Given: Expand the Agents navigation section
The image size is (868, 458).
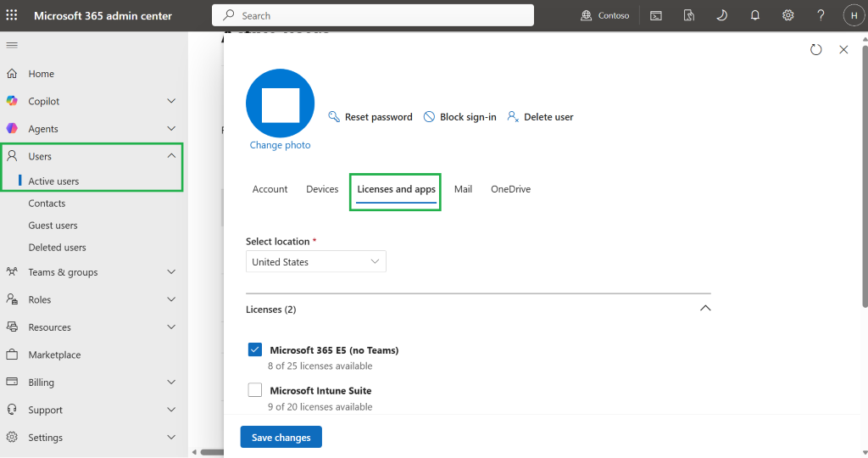Looking at the screenshot, I should click(x=171, y=128).
